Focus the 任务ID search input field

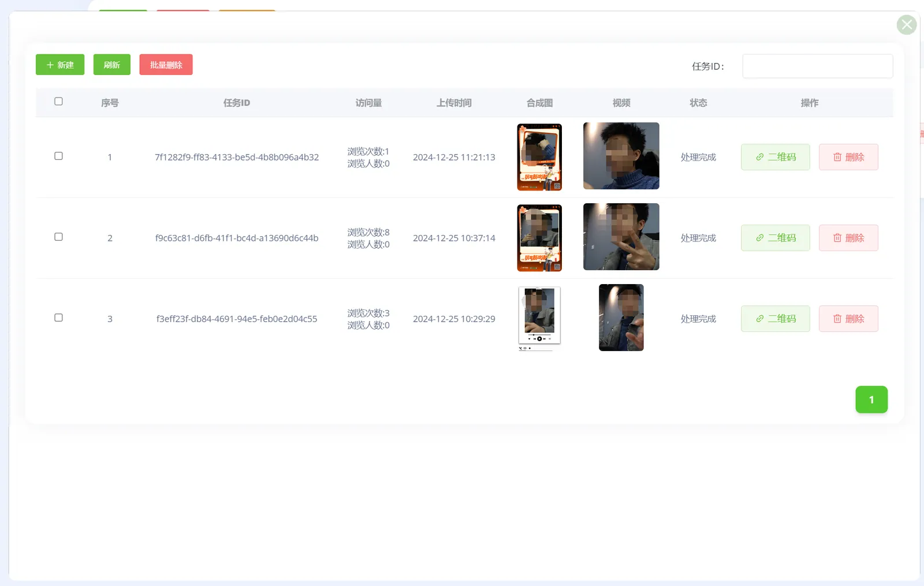[817, 66]
